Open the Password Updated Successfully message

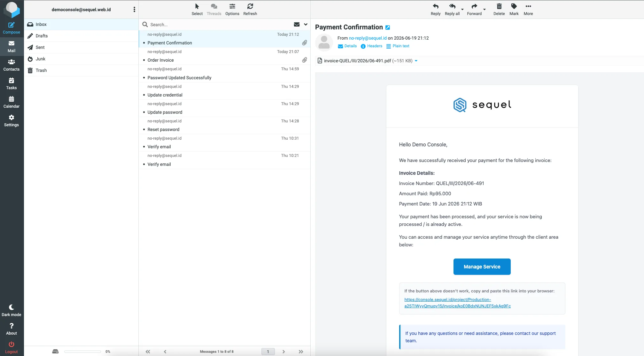(x=224, y=74)
